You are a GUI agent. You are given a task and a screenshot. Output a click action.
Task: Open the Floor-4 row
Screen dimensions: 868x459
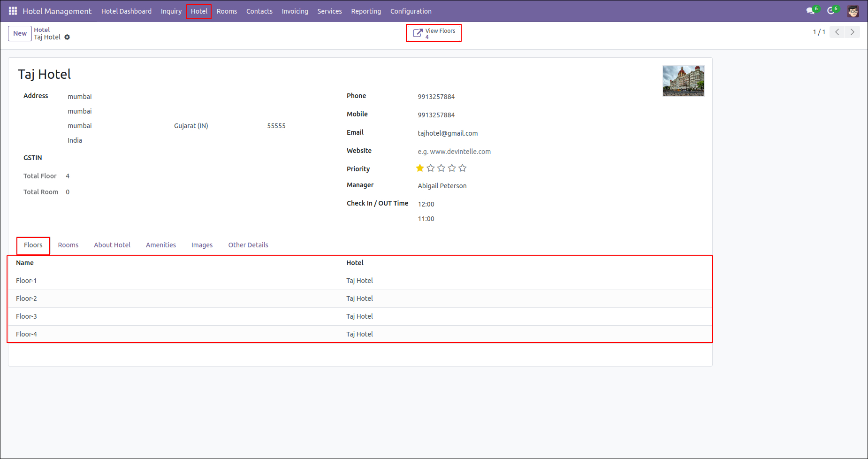tap(360, 334)
